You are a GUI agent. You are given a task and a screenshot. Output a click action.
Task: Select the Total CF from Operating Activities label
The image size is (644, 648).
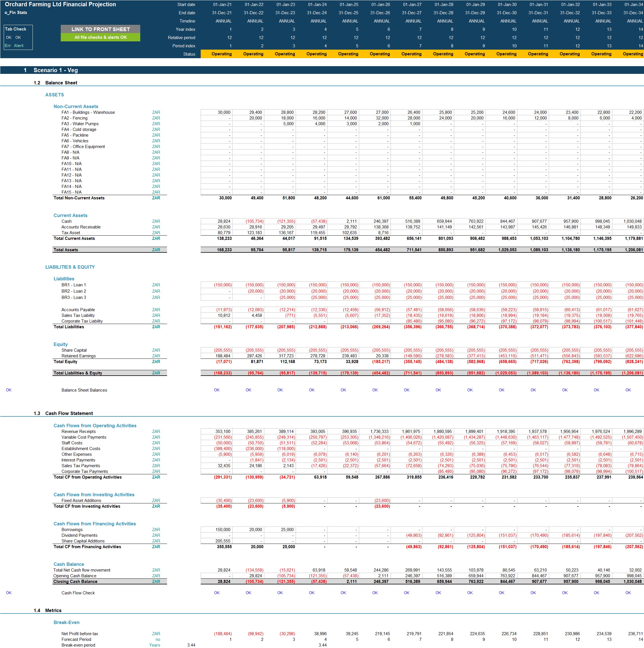pyautogui.click(x=88, y=477)
